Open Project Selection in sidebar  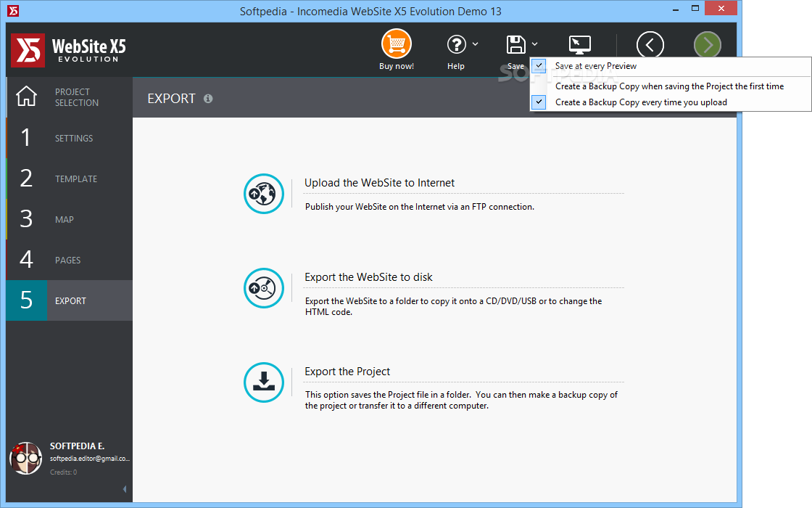[70, 97]
